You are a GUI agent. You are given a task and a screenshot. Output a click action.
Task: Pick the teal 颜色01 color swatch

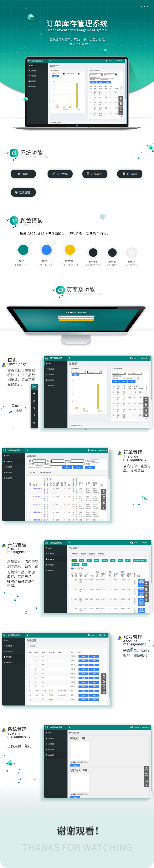click(x=23, y=250)
